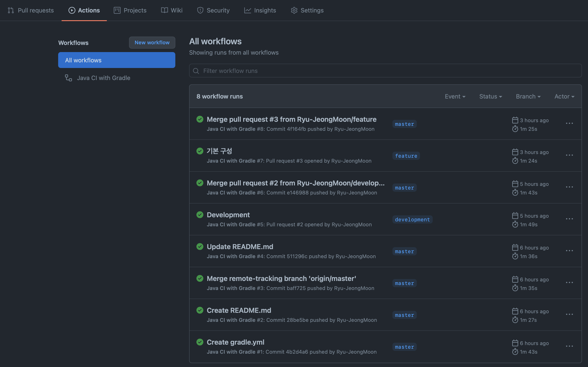
Task: Open the Actor filter dropdown
Action: [x=564, y=96]
